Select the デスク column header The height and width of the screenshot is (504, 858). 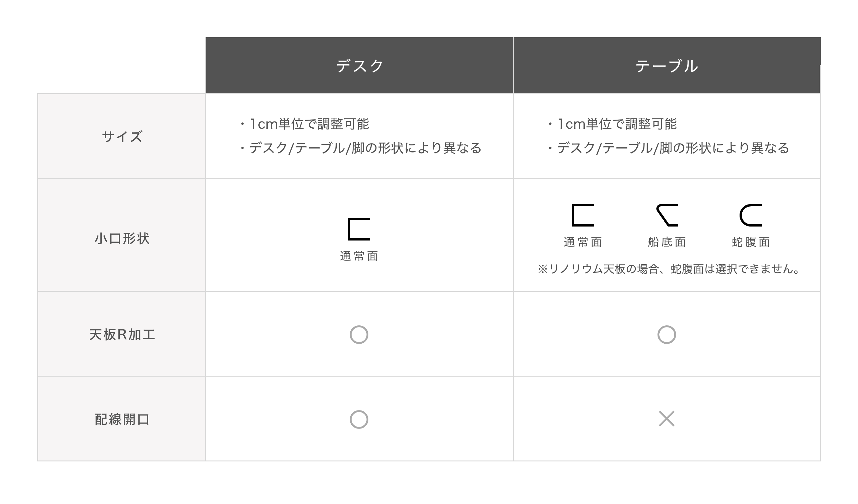tap(359, 66)
